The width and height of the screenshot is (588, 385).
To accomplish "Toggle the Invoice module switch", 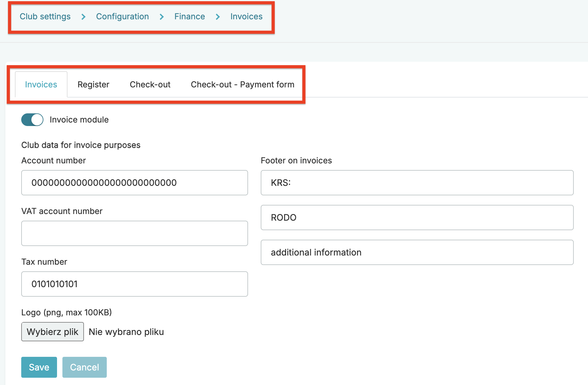I will pyautogui.click(x=32, y=120).
